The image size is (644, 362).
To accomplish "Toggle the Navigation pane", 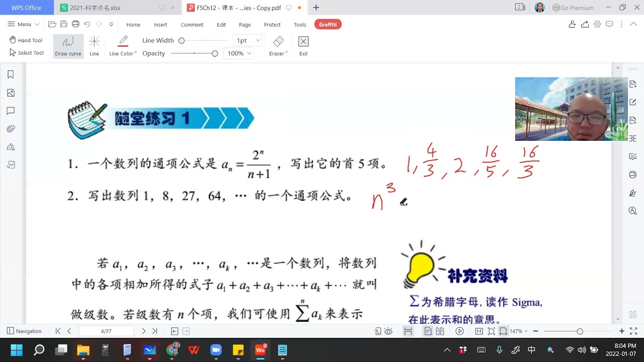I will click(24, 331).
